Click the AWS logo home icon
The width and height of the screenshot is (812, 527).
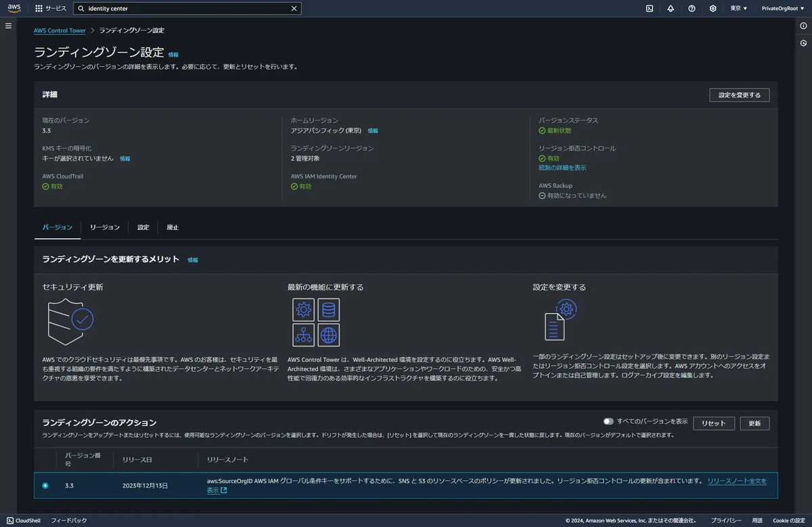coord(14,8)
